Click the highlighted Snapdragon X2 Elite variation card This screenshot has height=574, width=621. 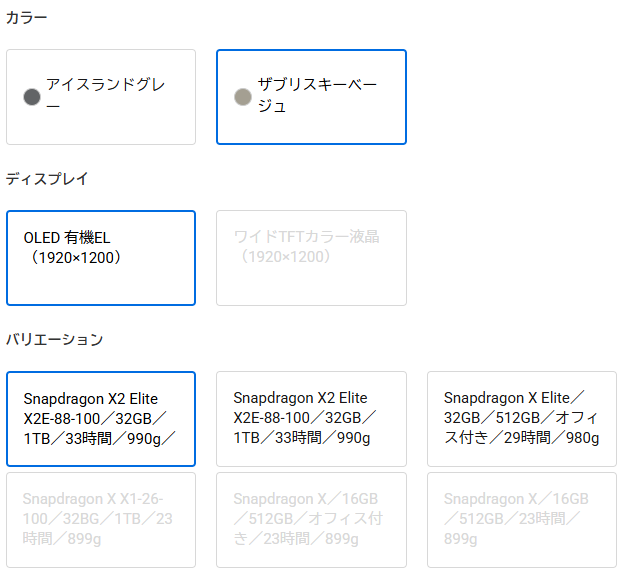click(101, 418)
